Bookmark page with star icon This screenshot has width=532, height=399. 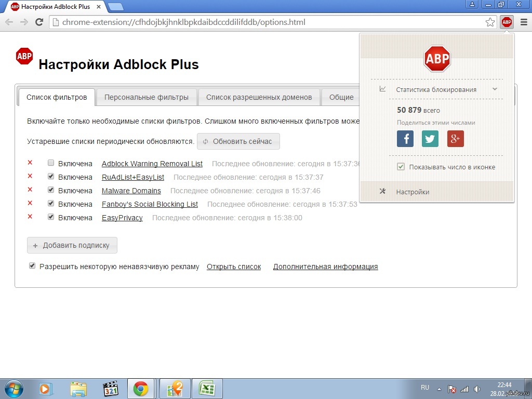[490, 22]
